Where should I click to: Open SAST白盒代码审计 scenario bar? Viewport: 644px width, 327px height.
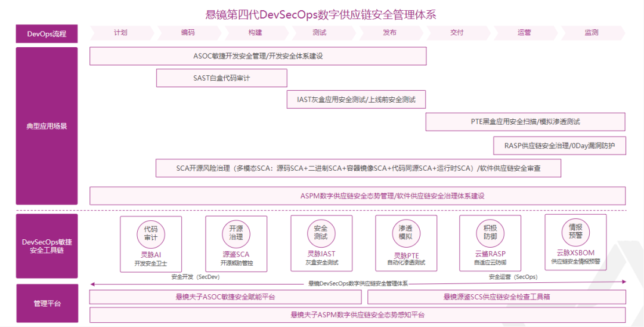click(222, 78)
